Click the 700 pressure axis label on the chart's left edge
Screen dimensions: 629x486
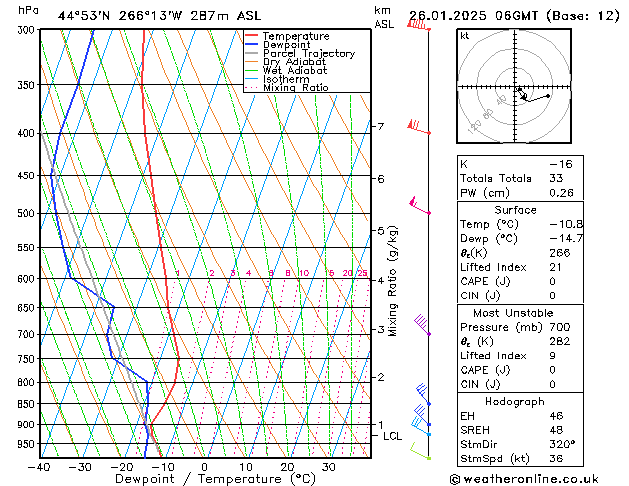tap(26, 334)
